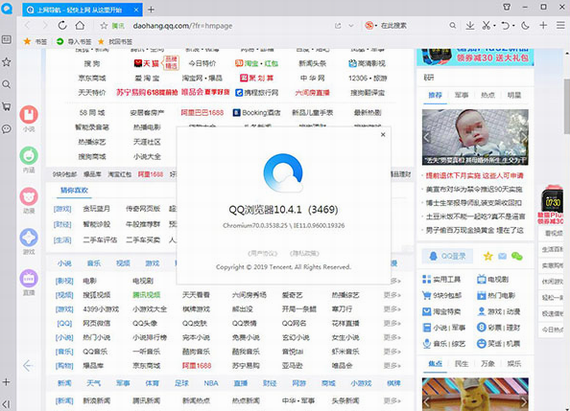Screen dimensions: 570x411
Task: Open the sidebar shopping cart icon
Action: click(x=7, y=106)
